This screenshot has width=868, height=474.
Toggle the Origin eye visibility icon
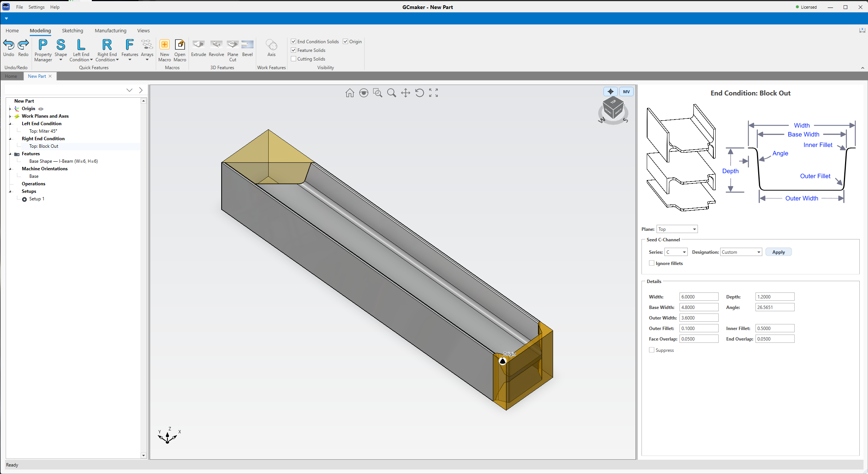[41, 109]
